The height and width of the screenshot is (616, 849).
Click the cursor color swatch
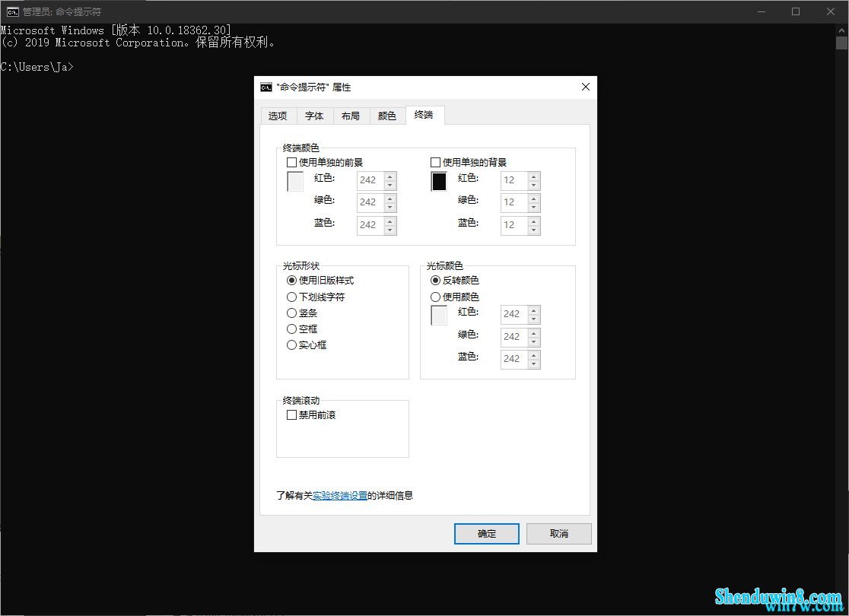439,315
